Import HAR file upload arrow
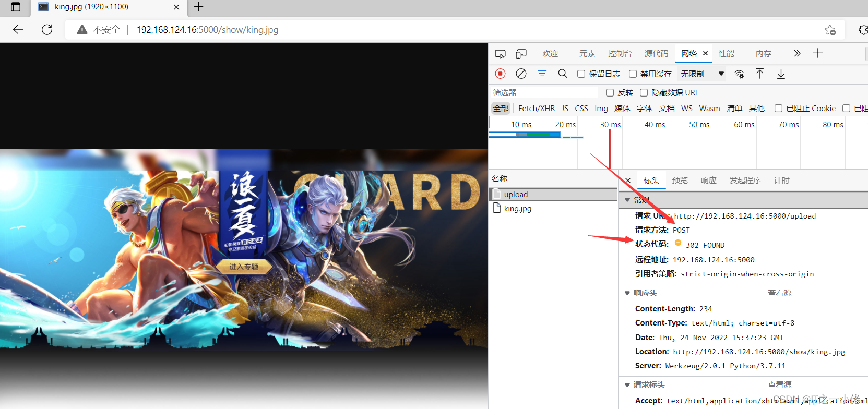868x409 pixels. coord(760,74)
